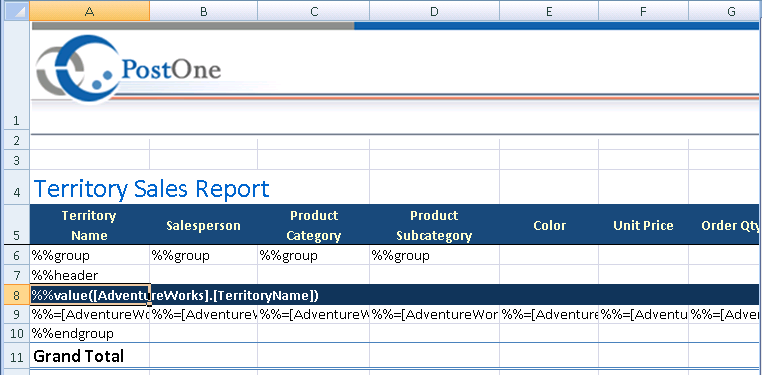The height and width of the screenshot is (375, 762).
Task: Select row 8 header
Action: click(x=16, y=295)
